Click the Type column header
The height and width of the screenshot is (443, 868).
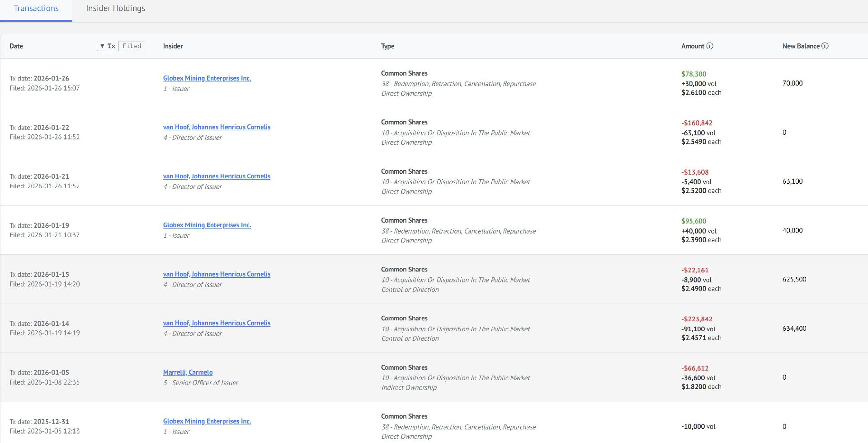point(387,46)
